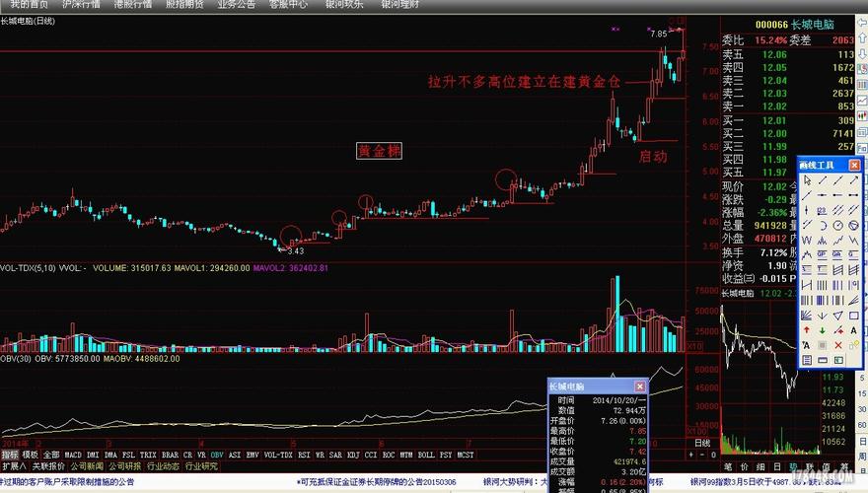Click the zoom-out minus below 日线
The height and width of the screenshot is (493, 868).
point(702,455)
